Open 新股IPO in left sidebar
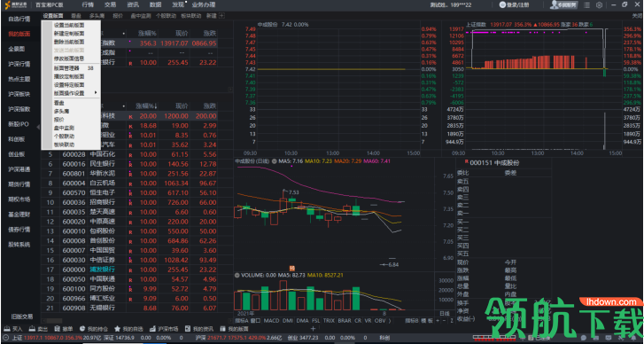Screen dimensions: 644x344 pos(19,124)
